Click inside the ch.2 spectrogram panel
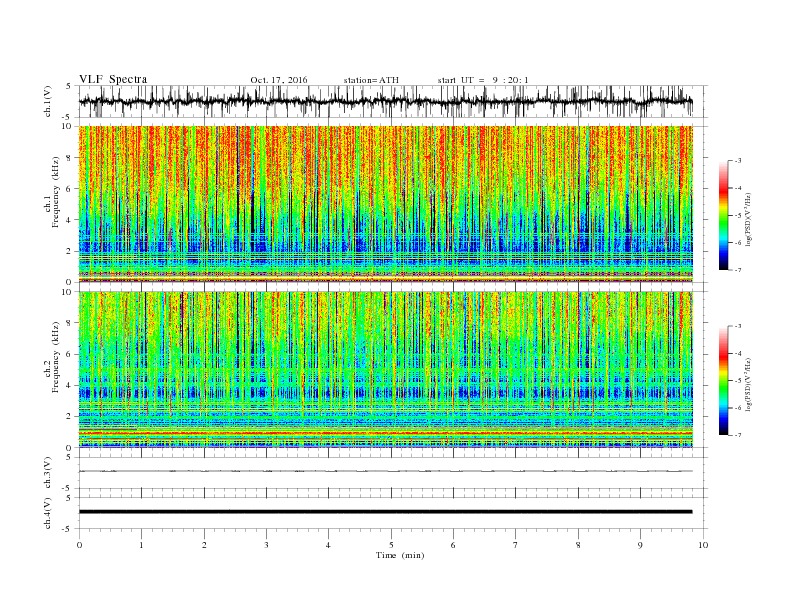This screenshot has height=612, width=792. pos(386,370)
